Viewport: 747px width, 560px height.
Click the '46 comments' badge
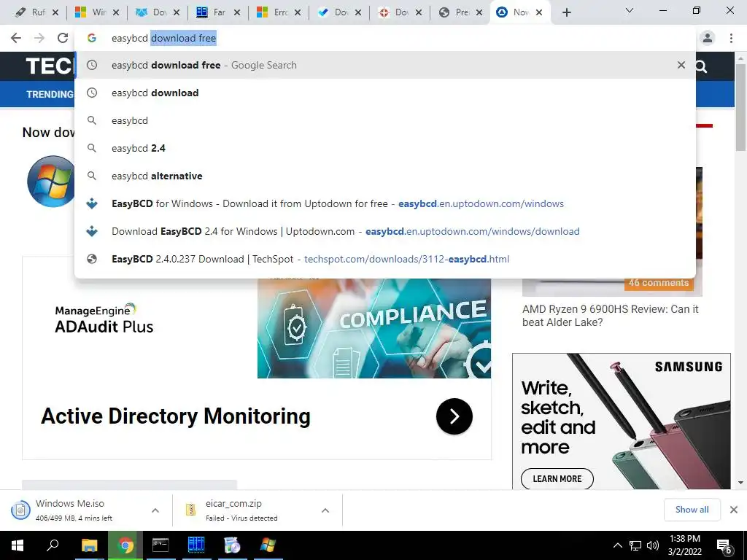click(x=659, y=283)
